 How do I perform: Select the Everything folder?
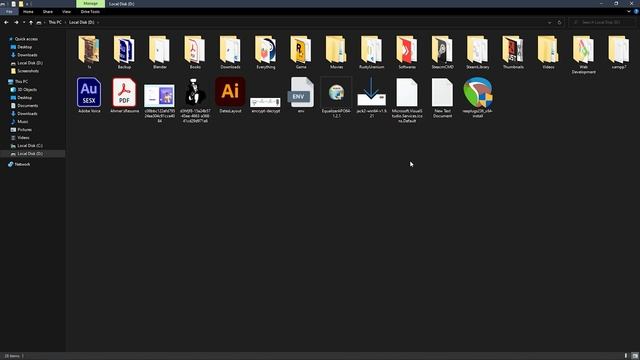pos(266,52)
